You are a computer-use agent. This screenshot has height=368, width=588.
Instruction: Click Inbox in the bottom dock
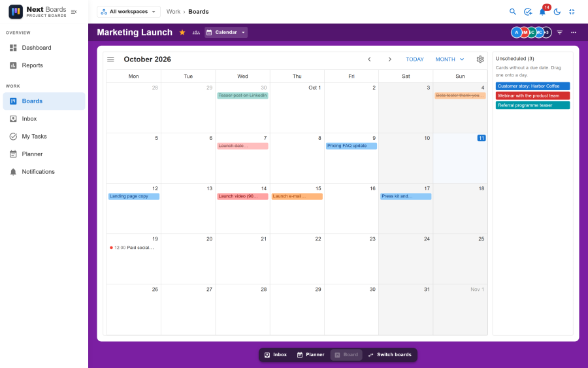pos(276,355)
